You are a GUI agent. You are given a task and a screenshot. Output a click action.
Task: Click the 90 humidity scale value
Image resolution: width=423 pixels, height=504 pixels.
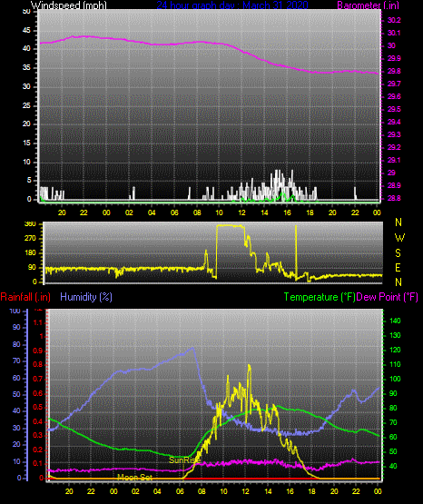(16, 327)
